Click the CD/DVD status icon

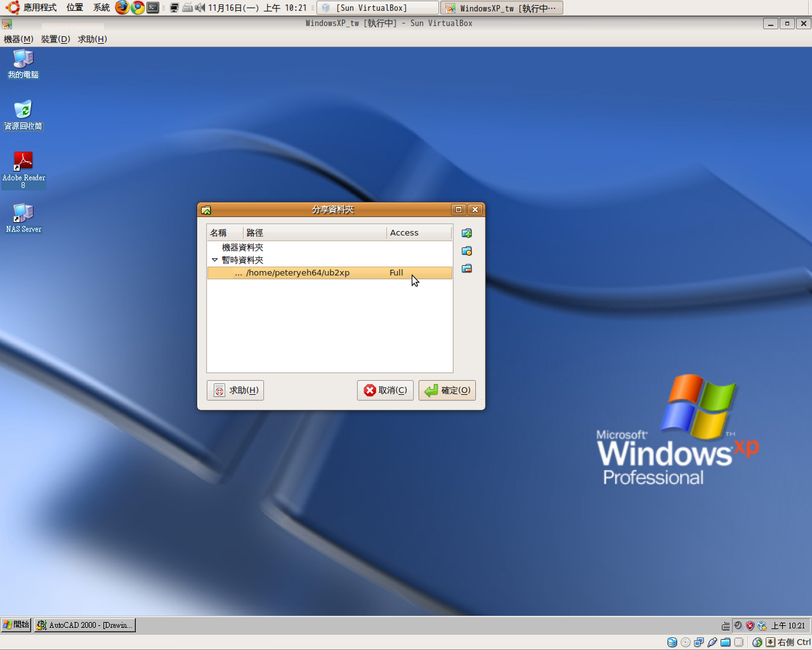pyautogui.click(x=685, y=642)
